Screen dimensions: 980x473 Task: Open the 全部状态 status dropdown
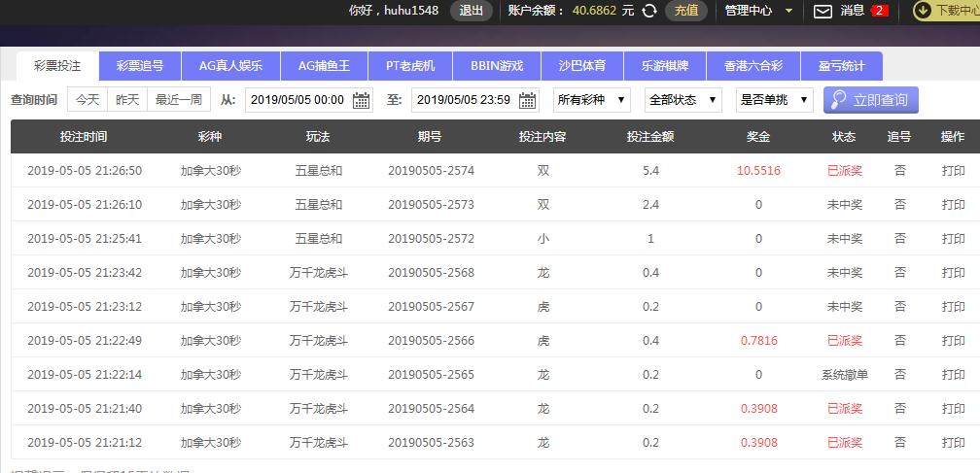pyautogui.click(x=683, y=100)
